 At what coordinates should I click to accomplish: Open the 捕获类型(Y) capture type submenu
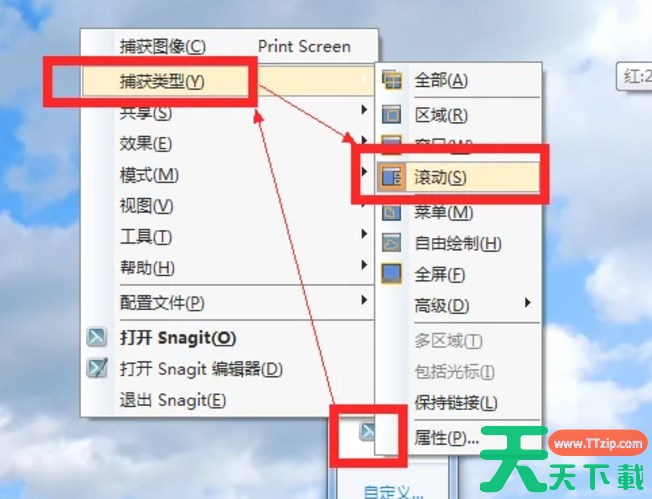coord(229,82)
